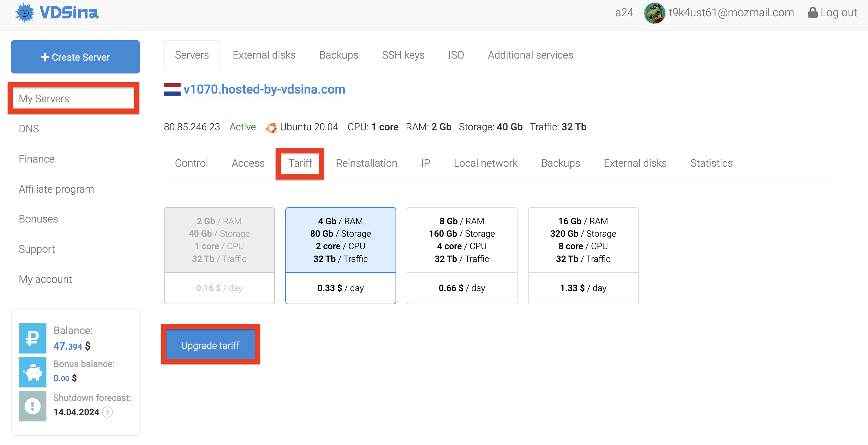
Task: Open the Local network tab
Action: pyautogui.click(x=485, y=163)
